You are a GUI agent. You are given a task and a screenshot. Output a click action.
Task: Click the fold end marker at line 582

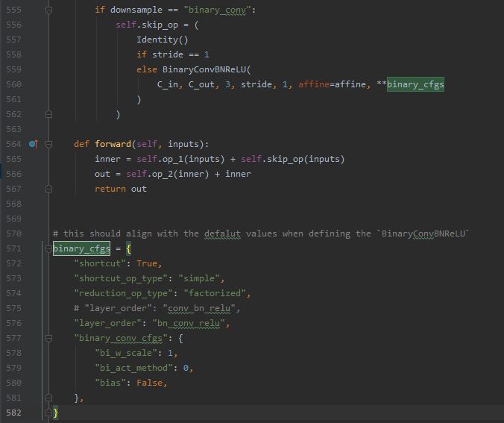coord(48,413)
